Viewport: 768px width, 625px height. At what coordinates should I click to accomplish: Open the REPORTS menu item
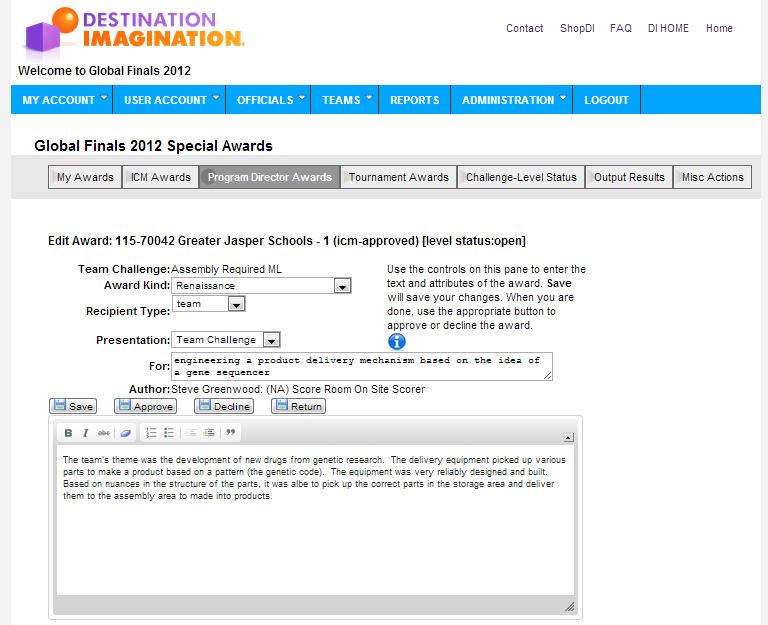point(414,100)
